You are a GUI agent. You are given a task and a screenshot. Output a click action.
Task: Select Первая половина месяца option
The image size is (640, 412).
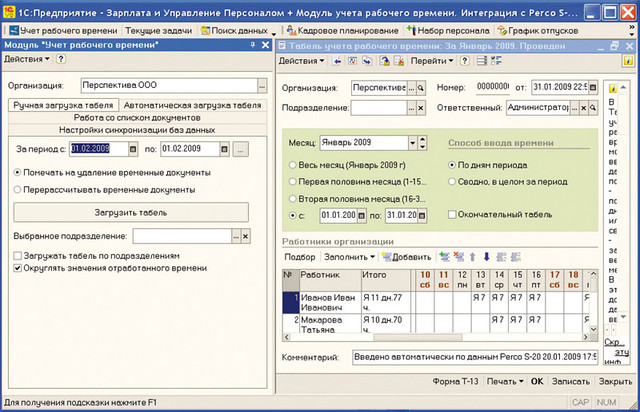pyautogui.click(x=292, y=182)
